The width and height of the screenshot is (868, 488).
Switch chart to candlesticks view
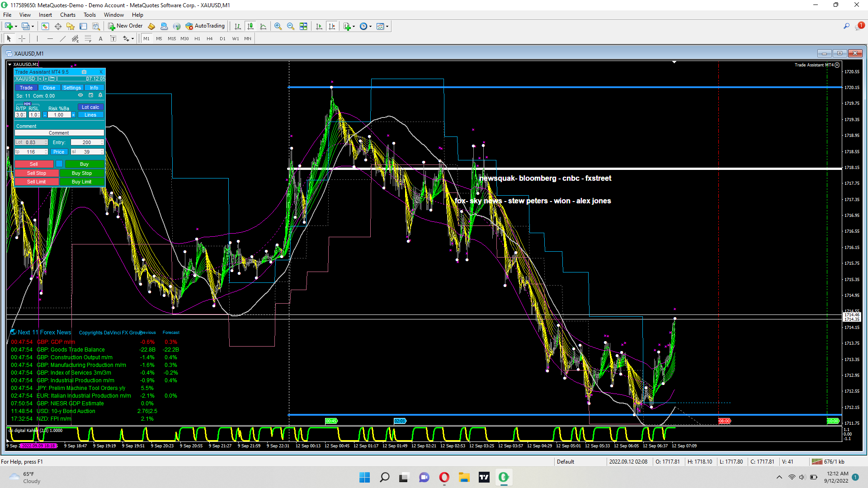coord(250,26)
